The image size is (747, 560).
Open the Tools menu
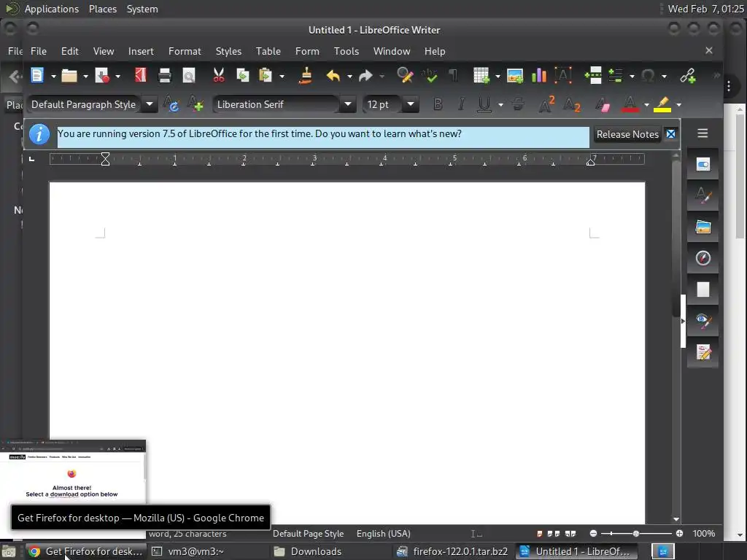(x=346, y=51)
